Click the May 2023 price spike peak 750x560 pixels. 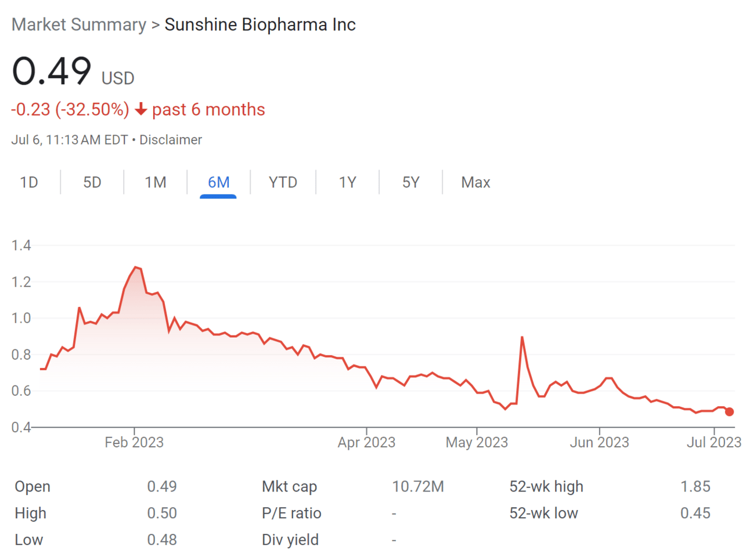click(x=522, y=337)
